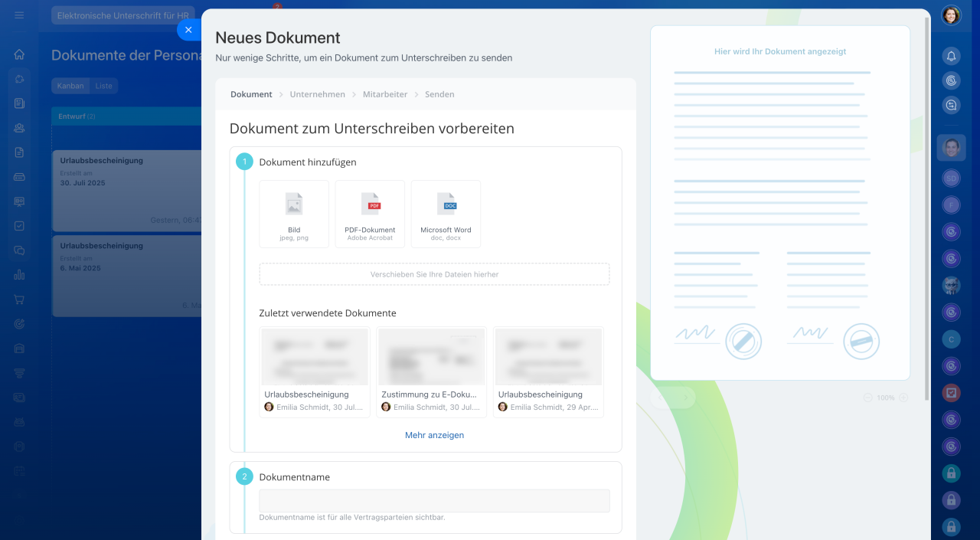Click the Elektronische Unterschrift für HR search field
Image resolution: width=980 pixels, height=540 pixels.
click(123, 15)
